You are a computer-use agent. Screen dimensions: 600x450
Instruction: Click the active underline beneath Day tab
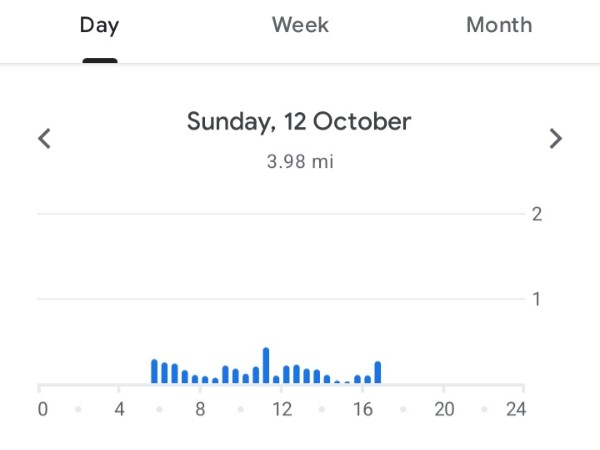99,60
